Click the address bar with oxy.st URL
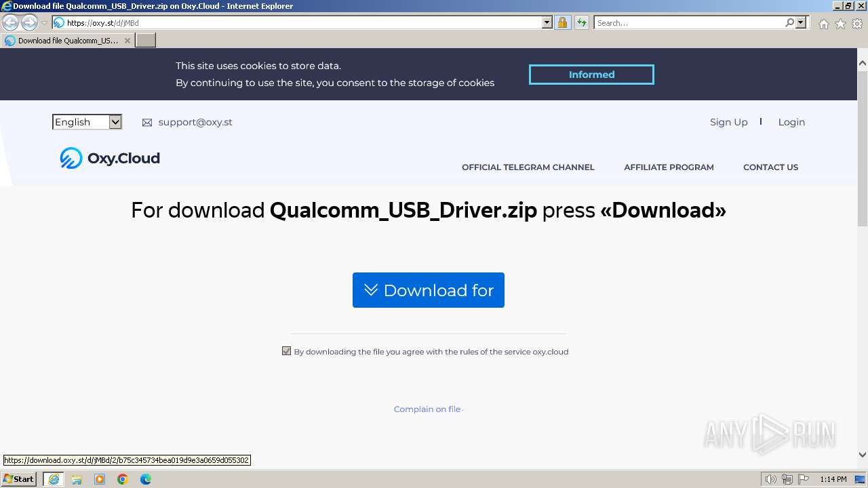Viewport: 868px width, 488px height. click(297, 22)
